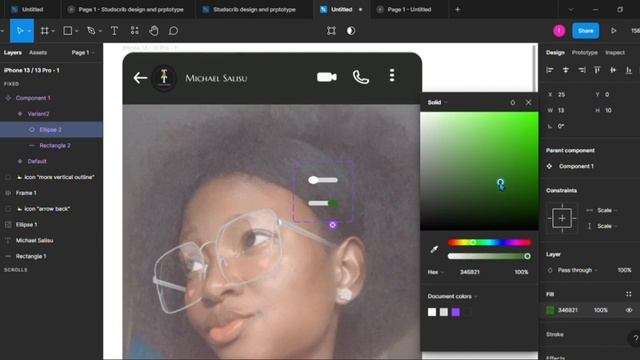640x360 pixels.
Task: Open Frame tool options dropdown arrow
Action: point(53,31)
